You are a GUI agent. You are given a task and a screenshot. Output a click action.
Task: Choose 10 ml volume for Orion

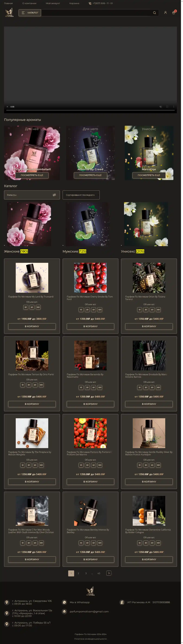tap(140, 310)
